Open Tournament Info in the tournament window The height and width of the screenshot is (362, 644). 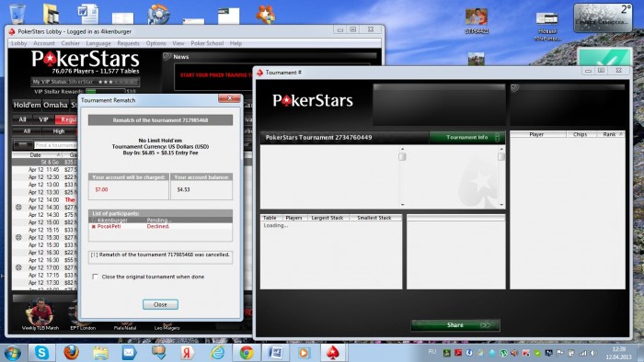tap(467, 137)
